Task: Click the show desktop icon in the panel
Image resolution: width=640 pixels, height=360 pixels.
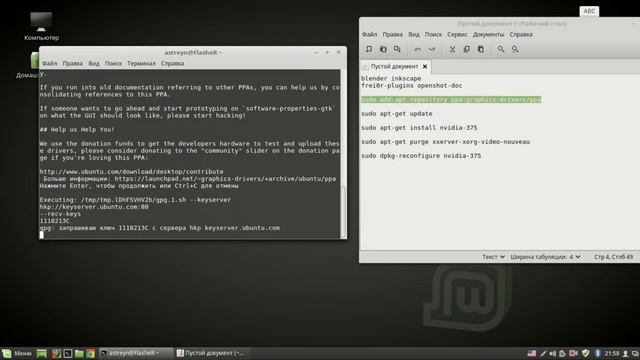Action: point(42,353)
